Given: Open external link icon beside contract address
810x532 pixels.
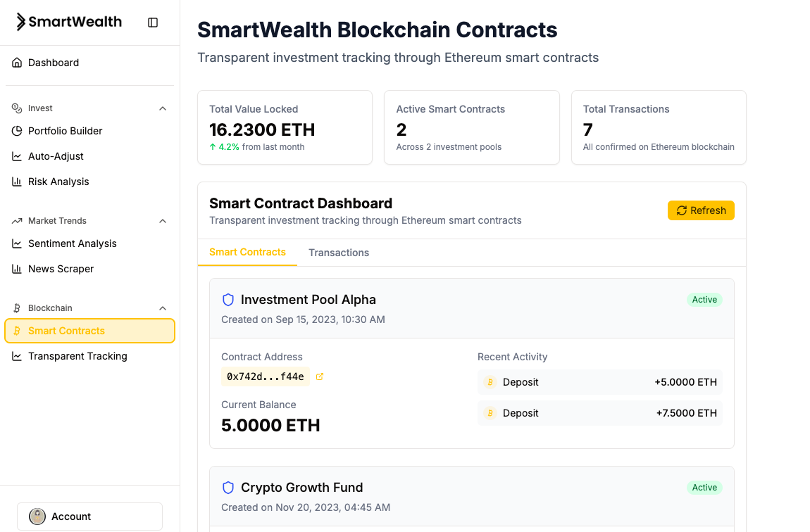Looking at the screenshot, I should [320, 376].
